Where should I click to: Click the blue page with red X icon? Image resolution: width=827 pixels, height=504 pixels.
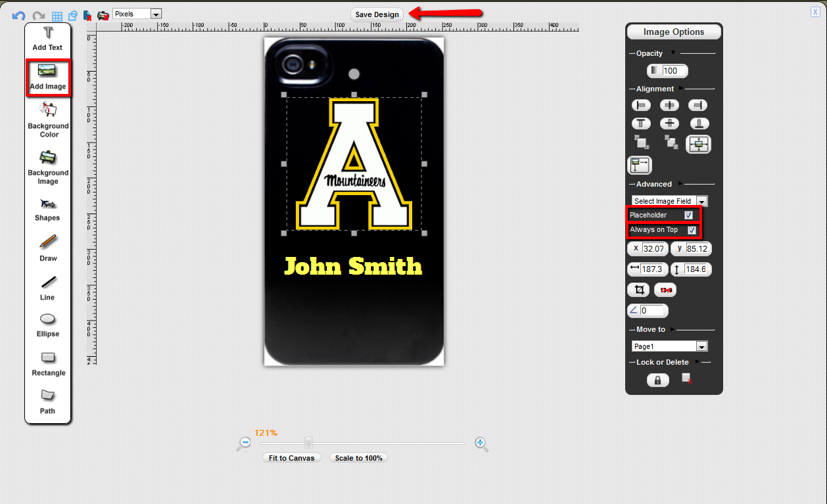87,15
